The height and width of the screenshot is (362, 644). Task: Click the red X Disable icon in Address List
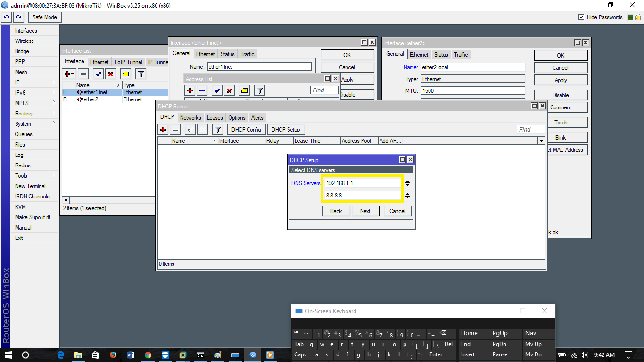point(229,90)
